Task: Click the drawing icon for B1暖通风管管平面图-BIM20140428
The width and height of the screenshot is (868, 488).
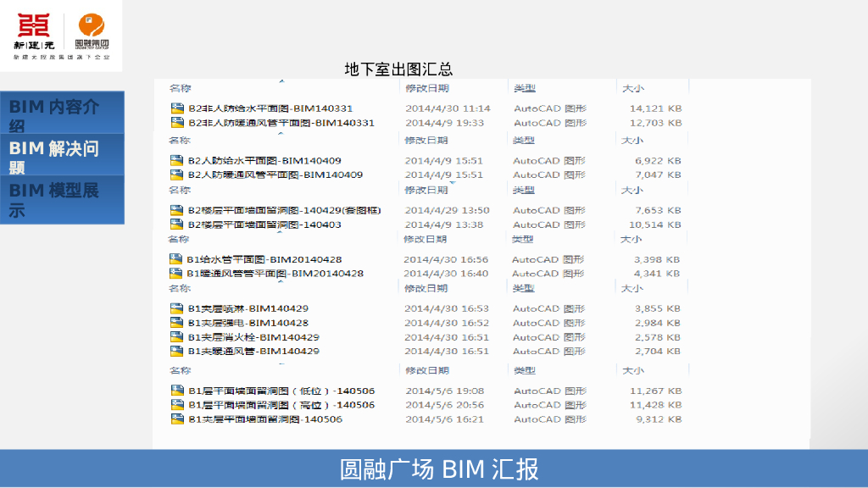Action: click(175, 274)
